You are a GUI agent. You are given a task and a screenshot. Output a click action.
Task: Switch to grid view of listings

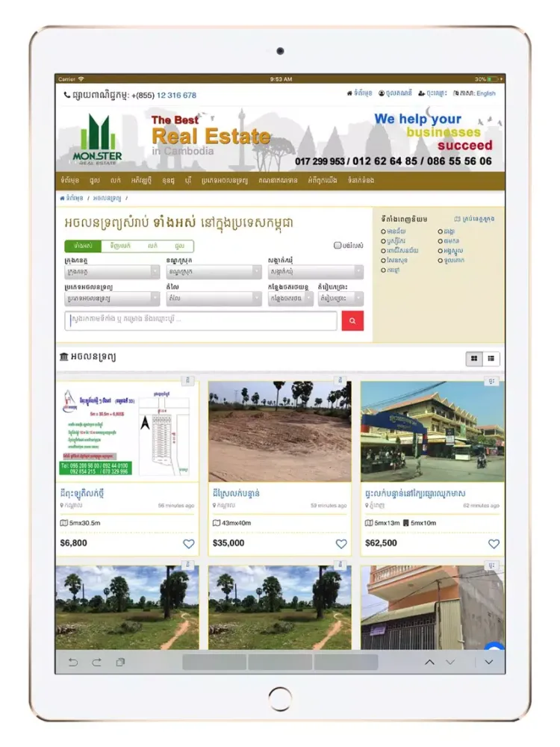click(474, 359)
